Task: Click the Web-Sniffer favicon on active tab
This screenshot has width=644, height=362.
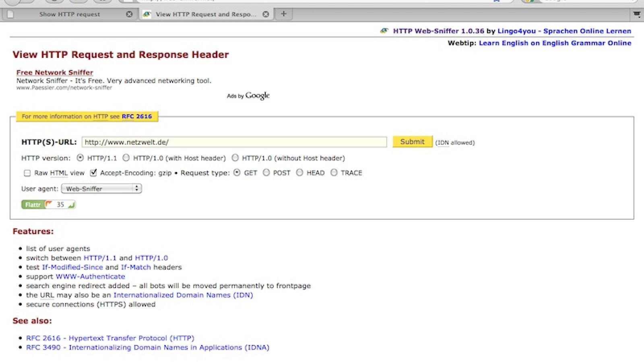Action: [x=147, y=14]
